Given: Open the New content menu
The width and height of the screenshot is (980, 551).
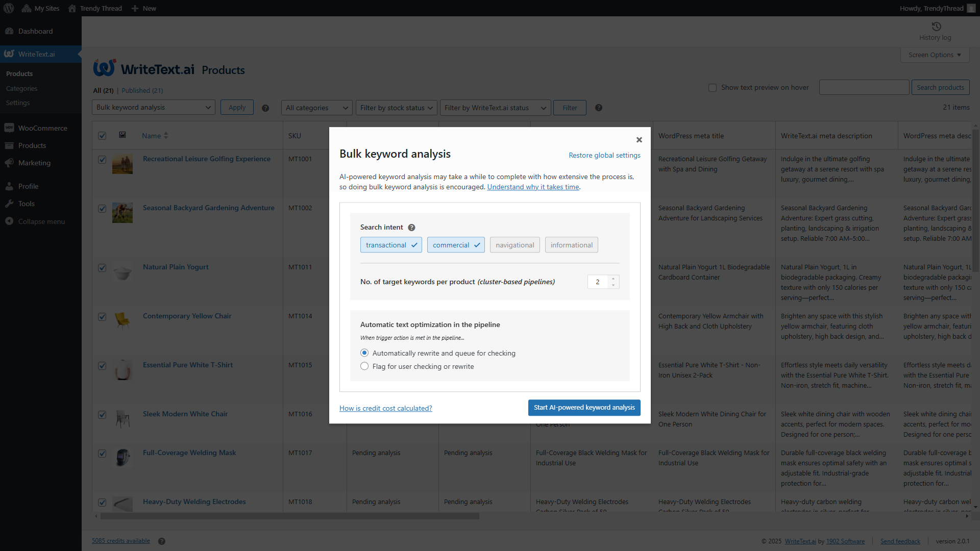Looking at the screenshot, I should [143, 8].
